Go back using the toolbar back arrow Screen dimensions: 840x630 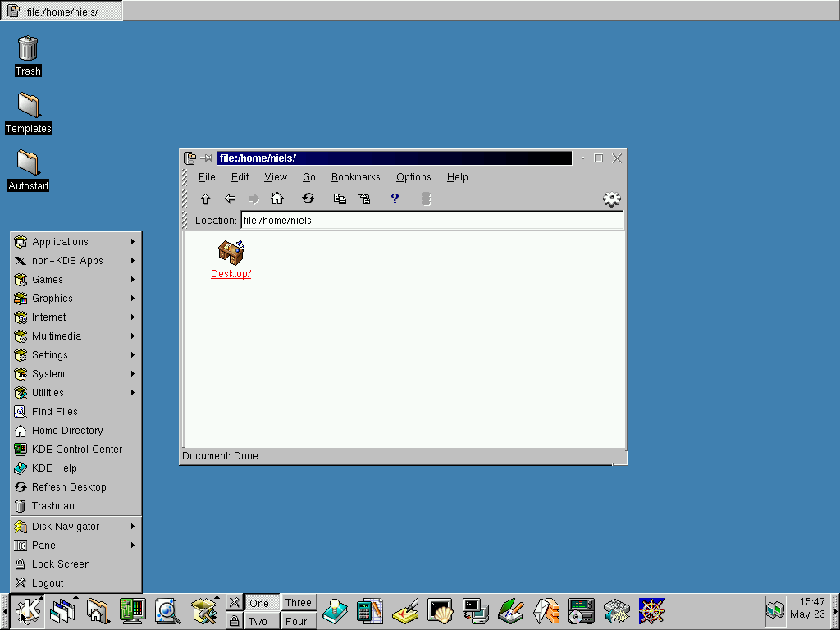pyautogui.click(x=231, y=199)
